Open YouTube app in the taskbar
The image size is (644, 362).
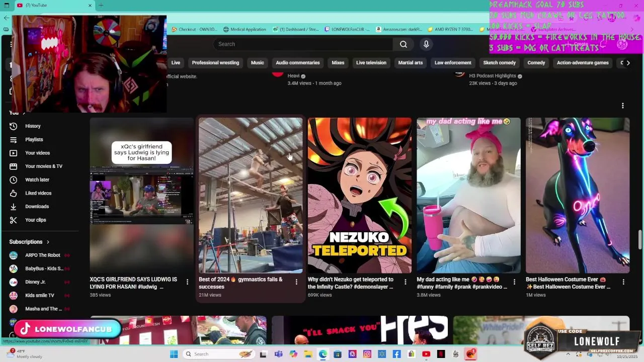coord(426,354)
